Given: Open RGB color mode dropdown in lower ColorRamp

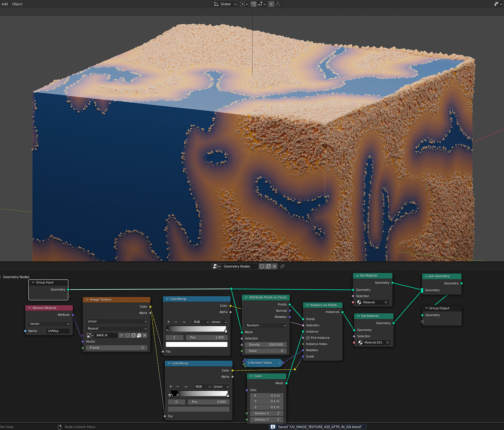Looking at the screenshot, I should [203, 387].
